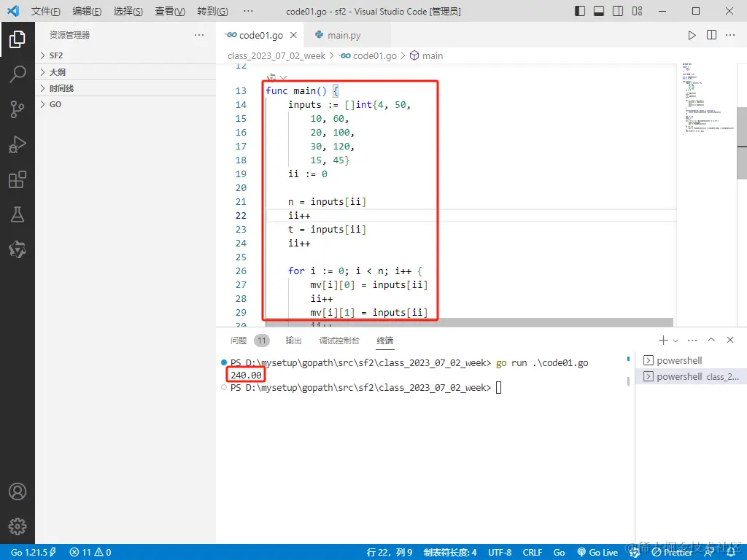This screenshot has height=560, width=747.
Task: Open the 问题 problems panel tab
Action: click(239, 341)
